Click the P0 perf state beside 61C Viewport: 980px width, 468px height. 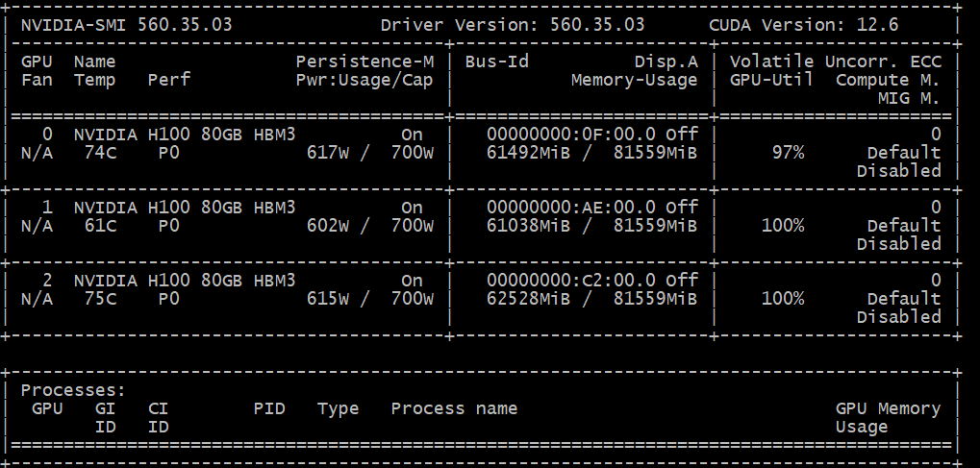point(168,226)
